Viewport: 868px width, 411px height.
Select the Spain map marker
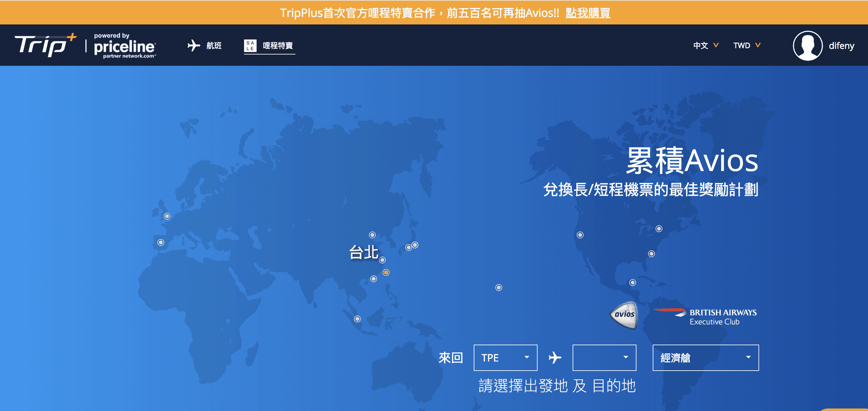[161, 242]
